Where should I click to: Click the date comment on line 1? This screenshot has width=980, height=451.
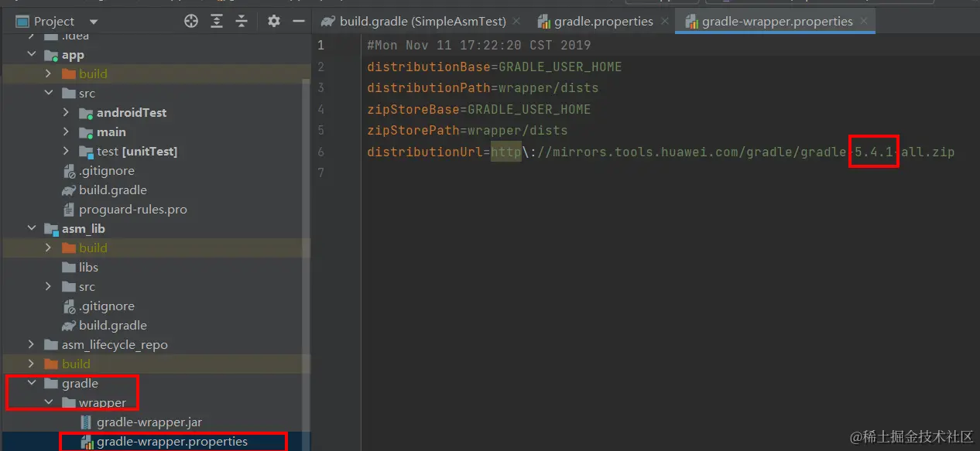click(479, 45)
